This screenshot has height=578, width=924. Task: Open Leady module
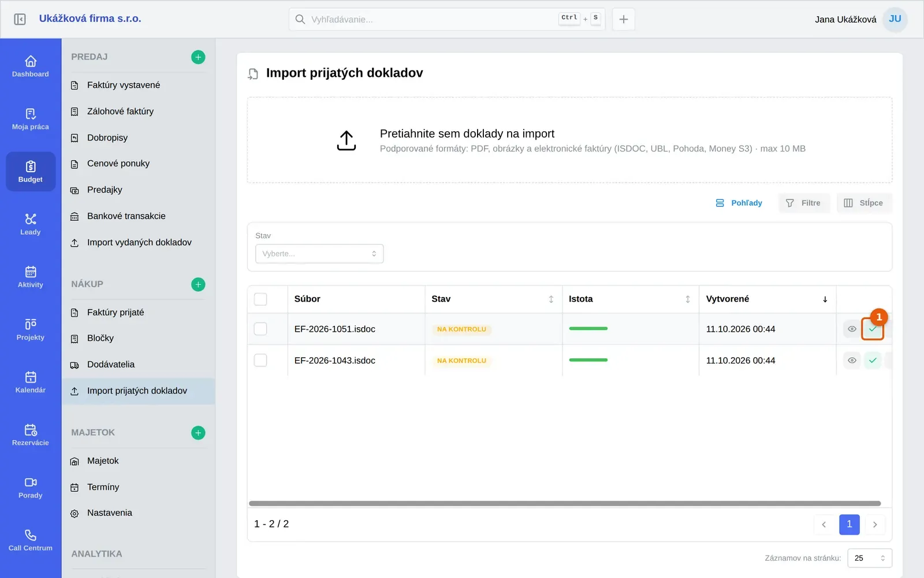tap(31, 224)
